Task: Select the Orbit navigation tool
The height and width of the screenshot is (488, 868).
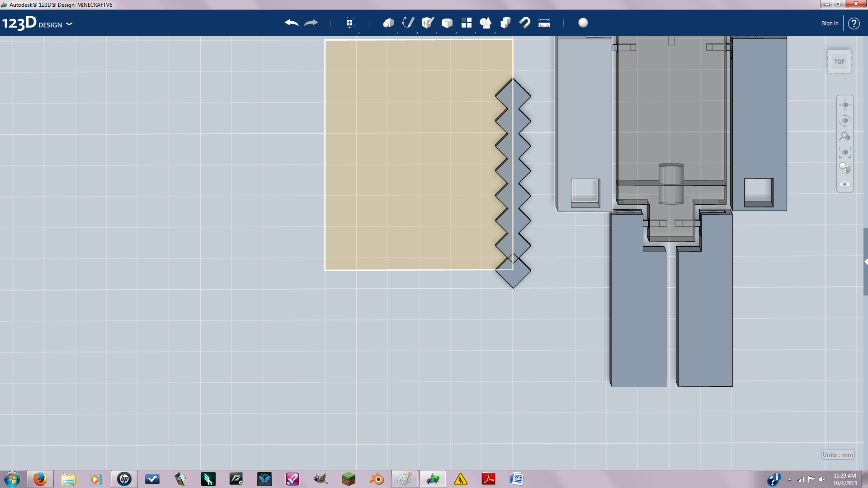Action: click(845, 121)
